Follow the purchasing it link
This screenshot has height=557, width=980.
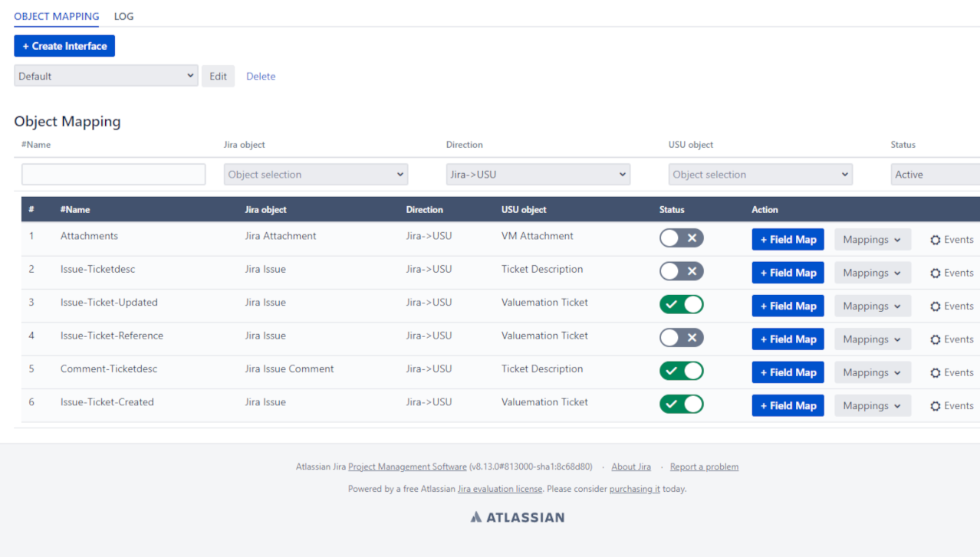pos(635,489)
